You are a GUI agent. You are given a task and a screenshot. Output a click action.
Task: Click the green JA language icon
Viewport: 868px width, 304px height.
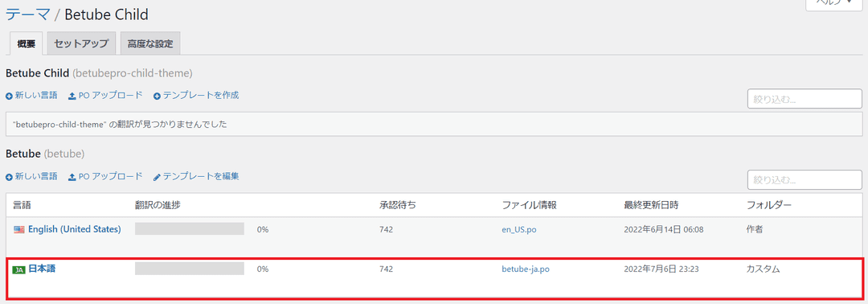click(18, 269)
